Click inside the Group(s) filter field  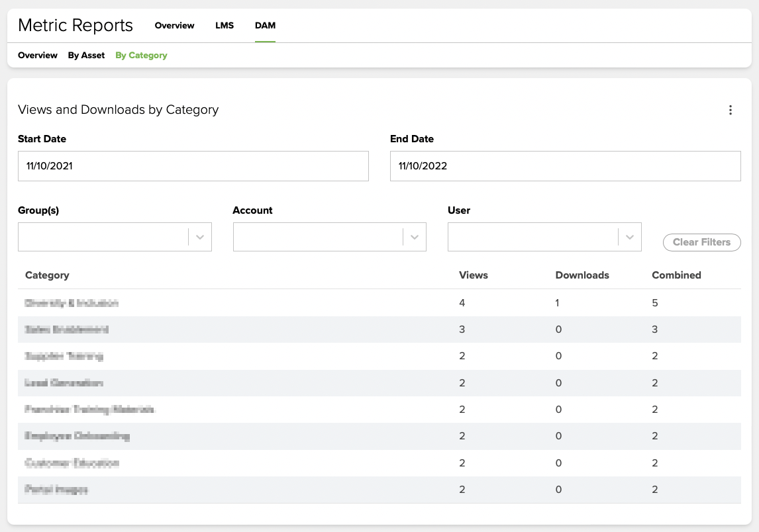pos(103,237)
